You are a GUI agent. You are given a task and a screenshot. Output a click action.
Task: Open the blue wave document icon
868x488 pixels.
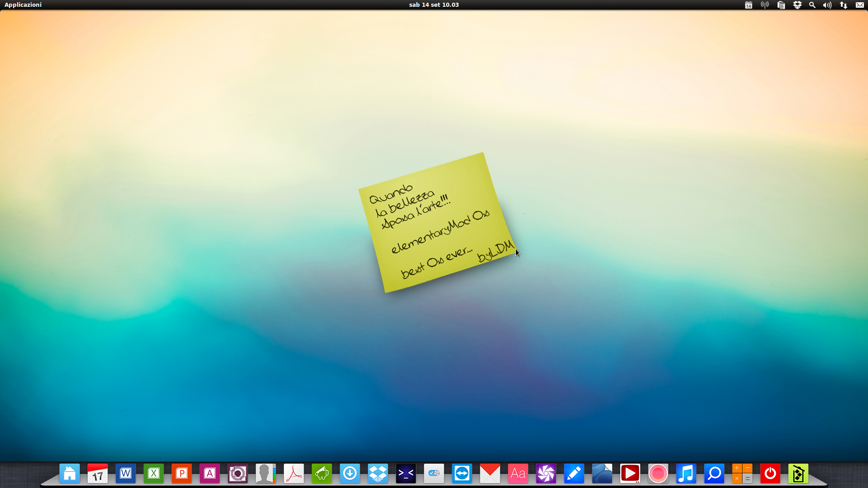(x=602, y=474)
